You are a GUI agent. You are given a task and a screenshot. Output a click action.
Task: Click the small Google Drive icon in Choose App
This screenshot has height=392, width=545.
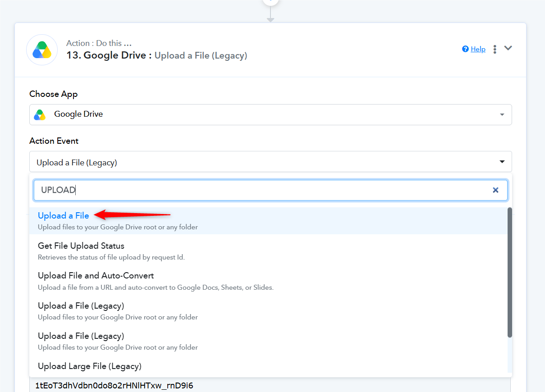coord(40,114)
